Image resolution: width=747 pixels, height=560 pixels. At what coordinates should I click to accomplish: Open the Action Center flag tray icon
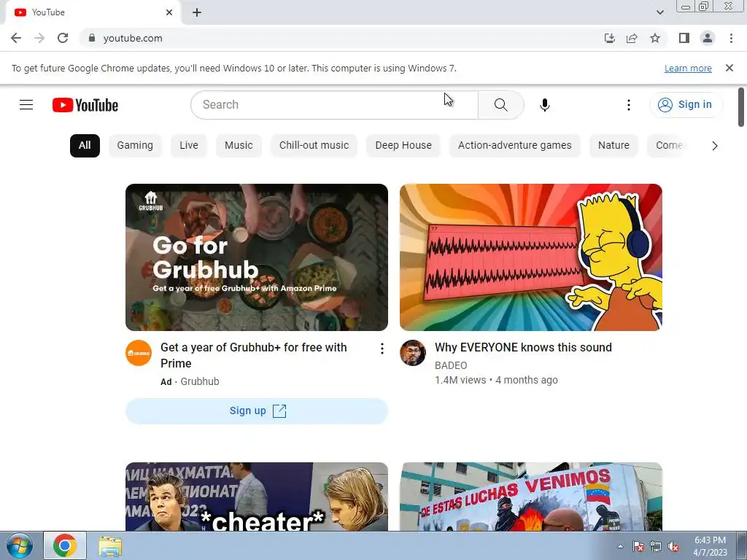point(638,546)
